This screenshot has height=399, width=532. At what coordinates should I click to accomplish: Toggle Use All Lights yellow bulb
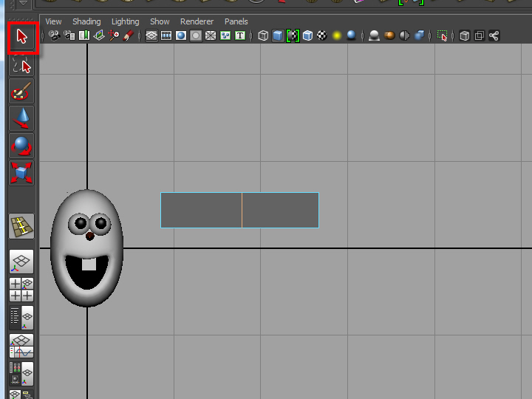coord(336,35)
